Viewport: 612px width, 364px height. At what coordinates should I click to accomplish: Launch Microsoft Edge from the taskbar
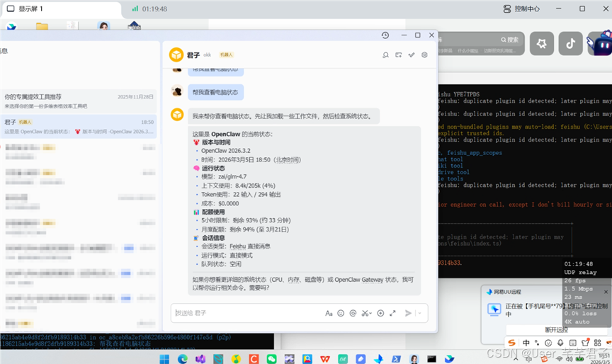182,358
